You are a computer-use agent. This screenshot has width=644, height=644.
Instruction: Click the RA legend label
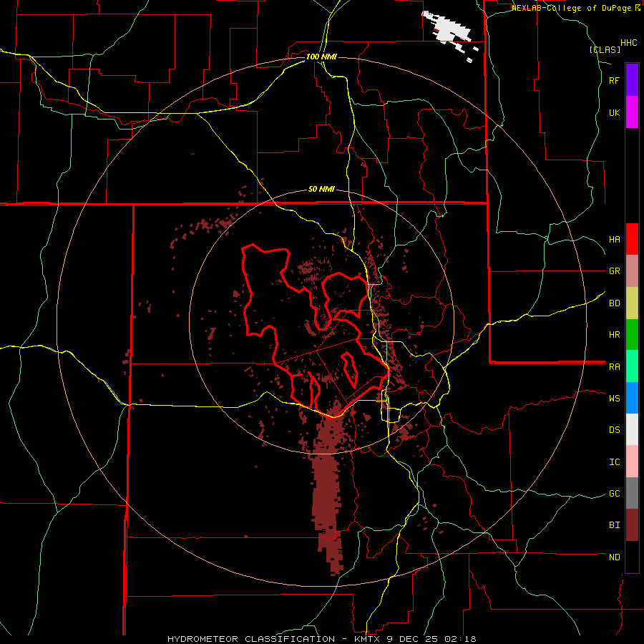[614, 366]
